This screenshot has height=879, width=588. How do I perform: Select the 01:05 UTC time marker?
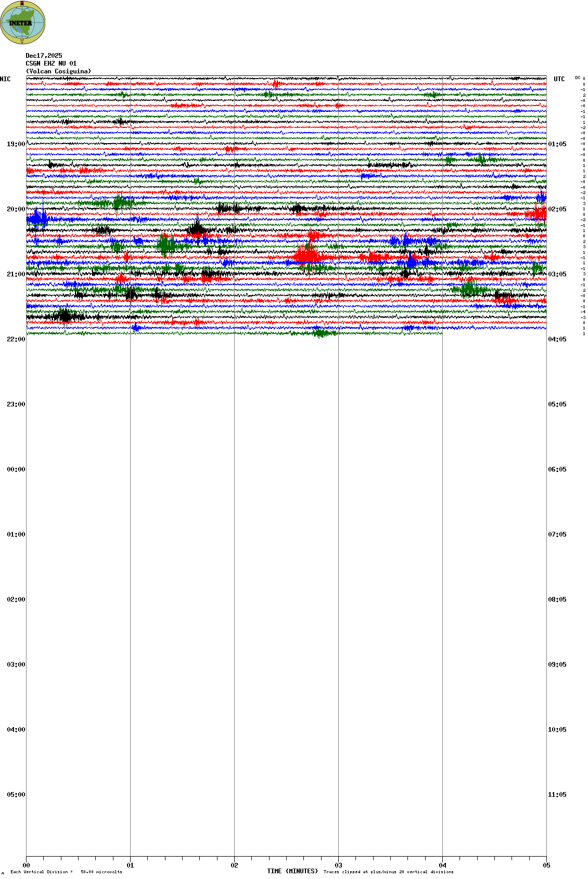point(557,144)
